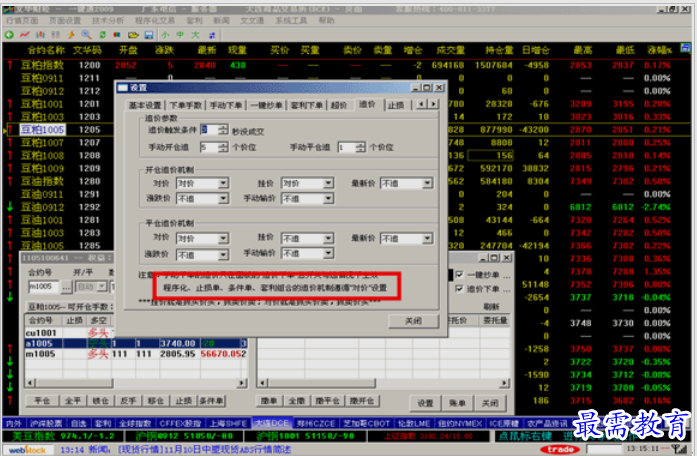This screenshot has width=697, height=456.
Task: Set large font with 大 icon
Action: pos(195,35)
